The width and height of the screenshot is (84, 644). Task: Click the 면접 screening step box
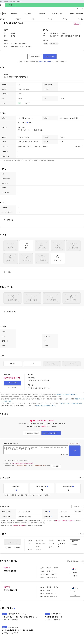(32, 364)
